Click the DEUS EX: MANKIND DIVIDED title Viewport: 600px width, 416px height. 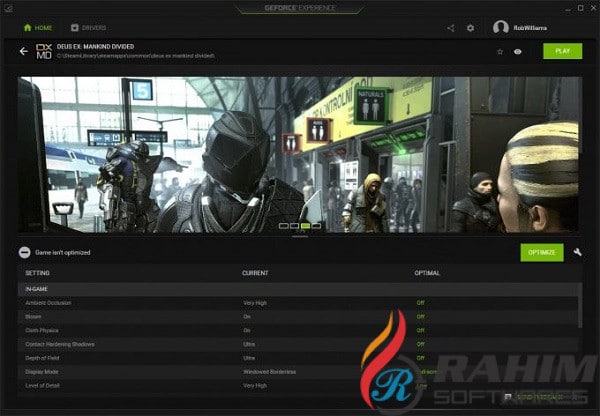point(95,47)
